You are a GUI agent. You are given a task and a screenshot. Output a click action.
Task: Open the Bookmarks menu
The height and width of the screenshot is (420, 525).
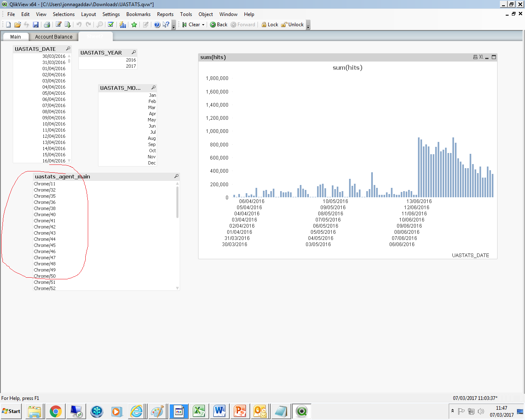pyautogui.click(x=138, y=14)
